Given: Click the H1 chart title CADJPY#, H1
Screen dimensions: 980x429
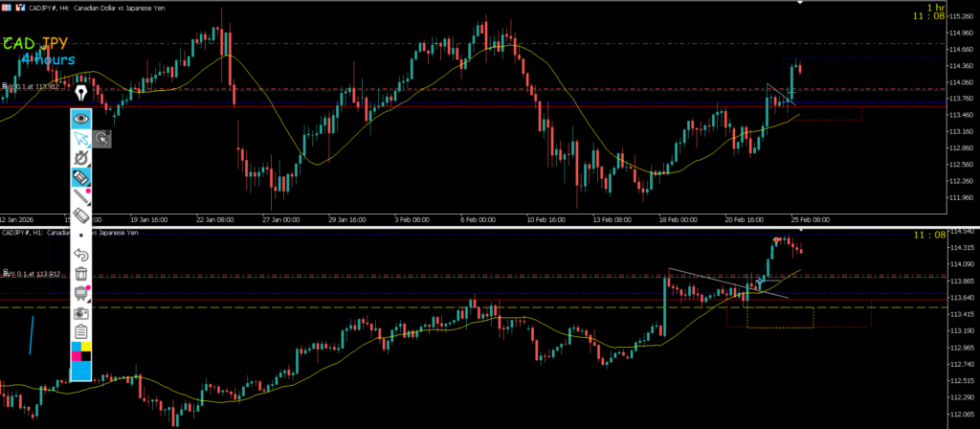Looking at the screenshot, I should pos(21,233).
